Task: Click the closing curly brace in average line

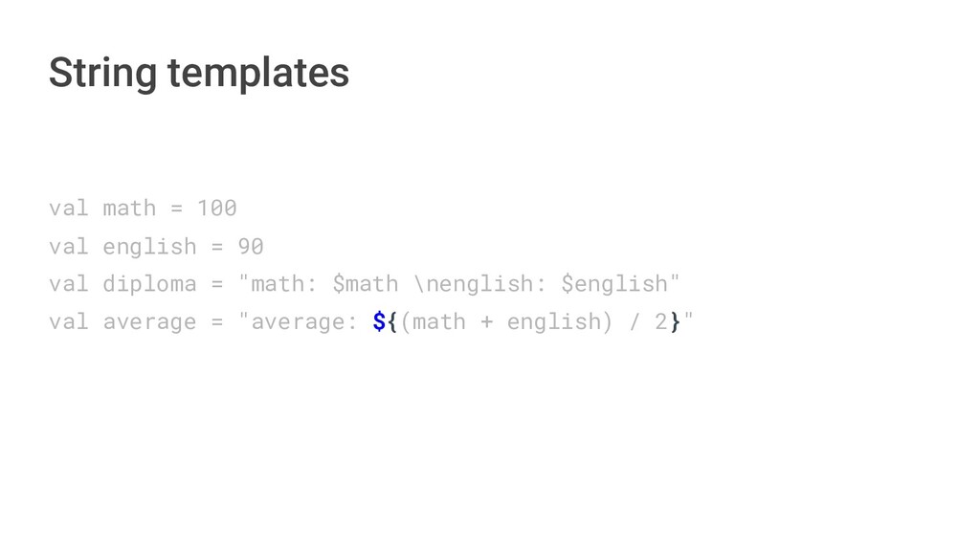Action: pos(676,321)
